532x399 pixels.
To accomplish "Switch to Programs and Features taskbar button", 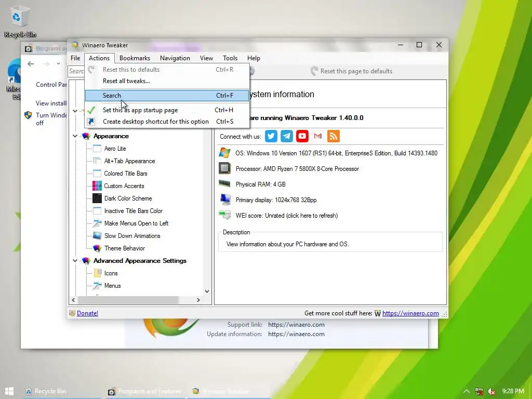I will pyautogui.click(x=145, y=391).
